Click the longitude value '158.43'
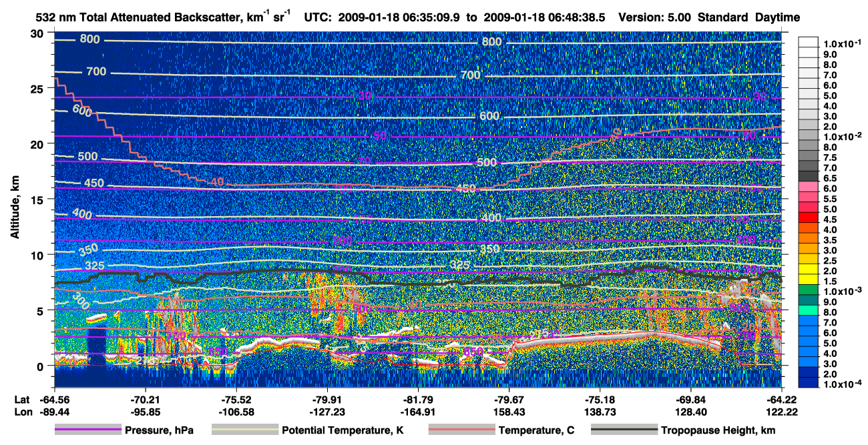Screen dimensions: 868x445 click(509, 412)
